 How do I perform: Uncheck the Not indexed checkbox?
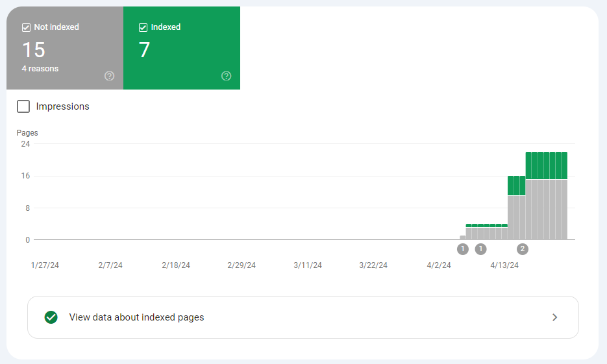point(27,27)
